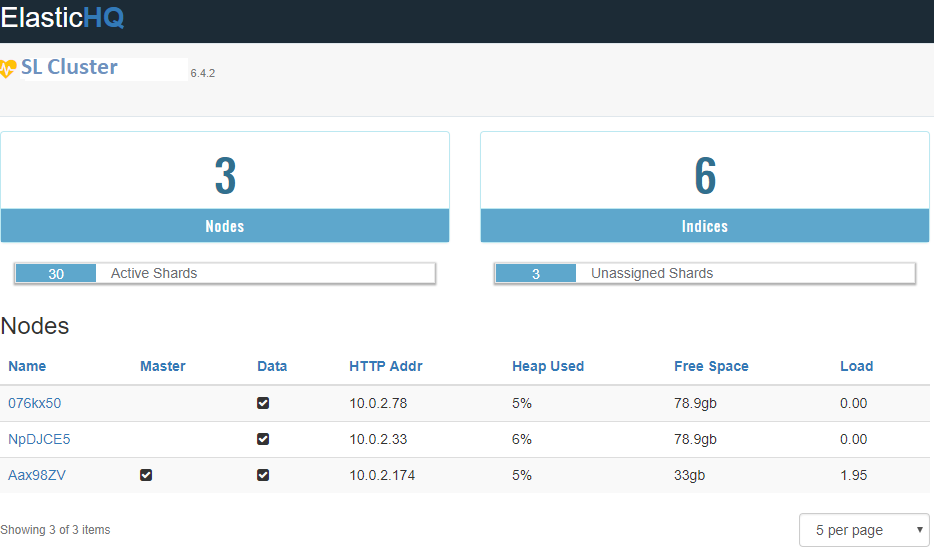Toggle Data checkbox for node NpDJCE5

(x=263, y=439)
